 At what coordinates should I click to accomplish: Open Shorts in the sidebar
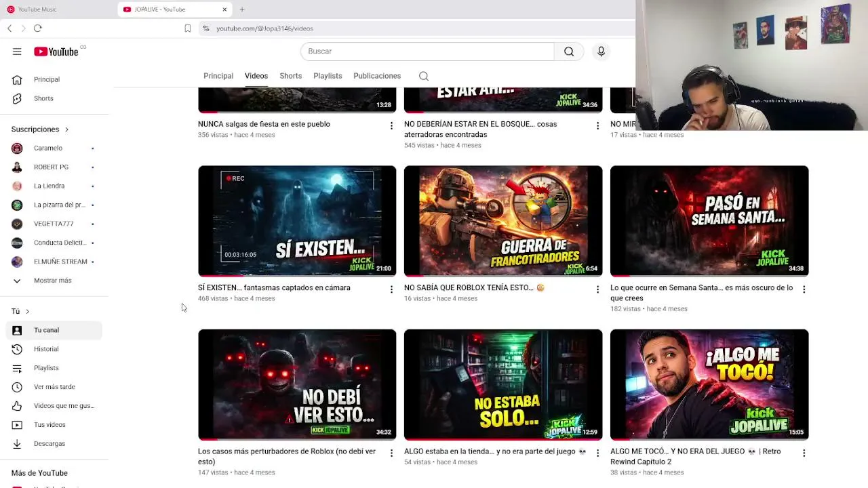point(54,99)
